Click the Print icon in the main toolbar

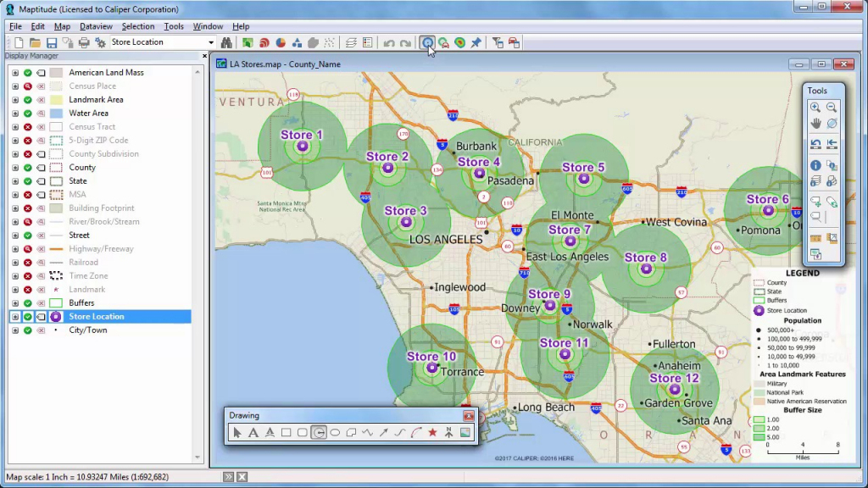pos(84,42)
